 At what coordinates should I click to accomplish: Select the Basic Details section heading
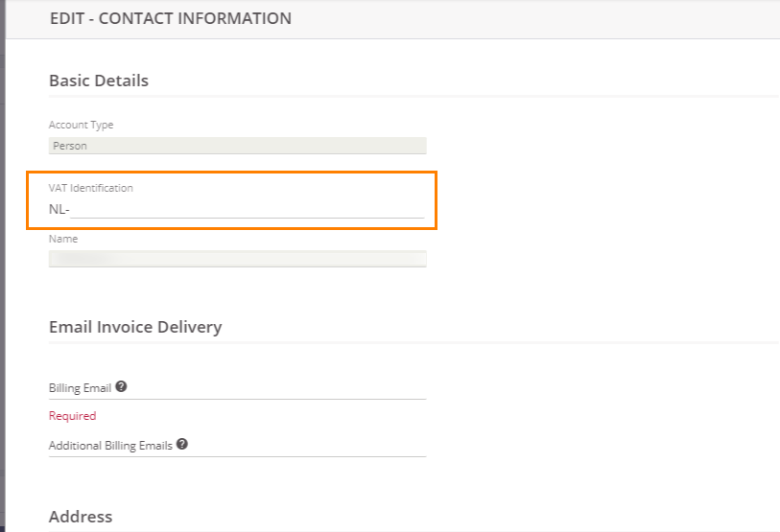[x=99, y=81]
